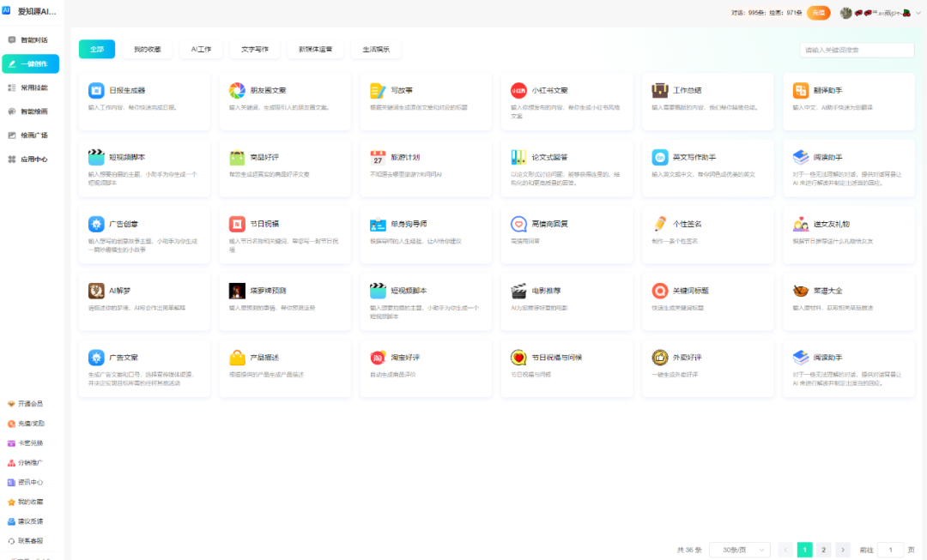
Task: Open the 电影推荐 clapperboard icon
Action: [x=518, y=291]
